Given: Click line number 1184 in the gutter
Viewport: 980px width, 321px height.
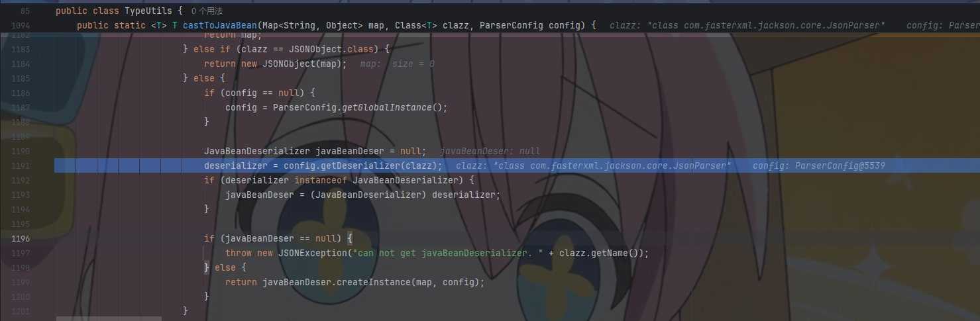Looking at the screenshot, I should click(x=20, y=64).
